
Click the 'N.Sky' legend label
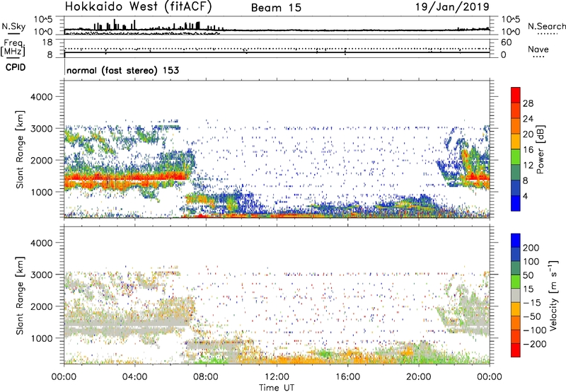pos(13,26)
